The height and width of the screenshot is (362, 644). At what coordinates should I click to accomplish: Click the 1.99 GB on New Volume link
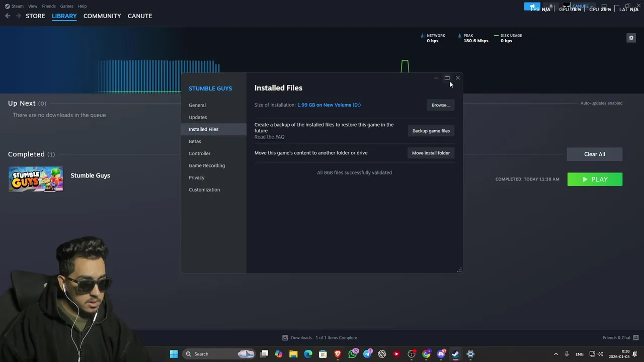click(329, 105)
